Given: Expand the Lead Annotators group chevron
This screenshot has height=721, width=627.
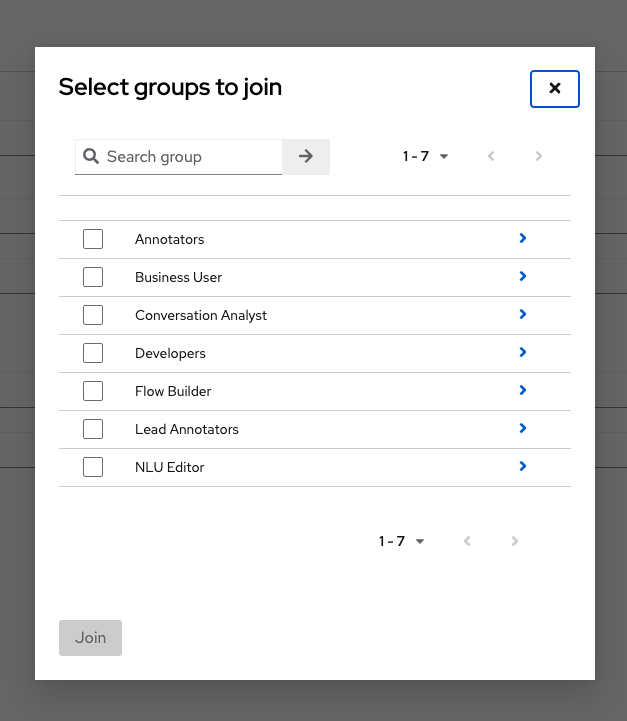Looking at the screenshot, I should (523, 429).
